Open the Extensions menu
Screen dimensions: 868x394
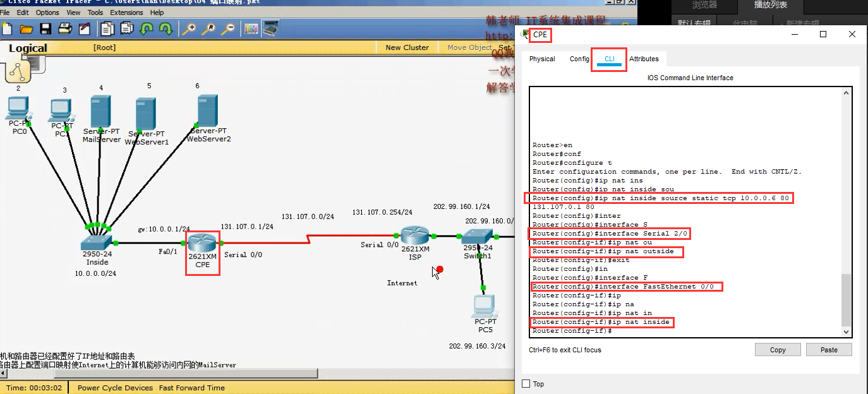pos(126,12)
